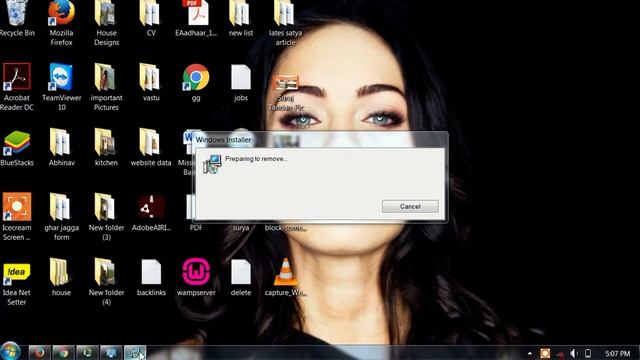Click the 5:07 PM taskbar clock
640x360 pixels.
coord(618,353)
